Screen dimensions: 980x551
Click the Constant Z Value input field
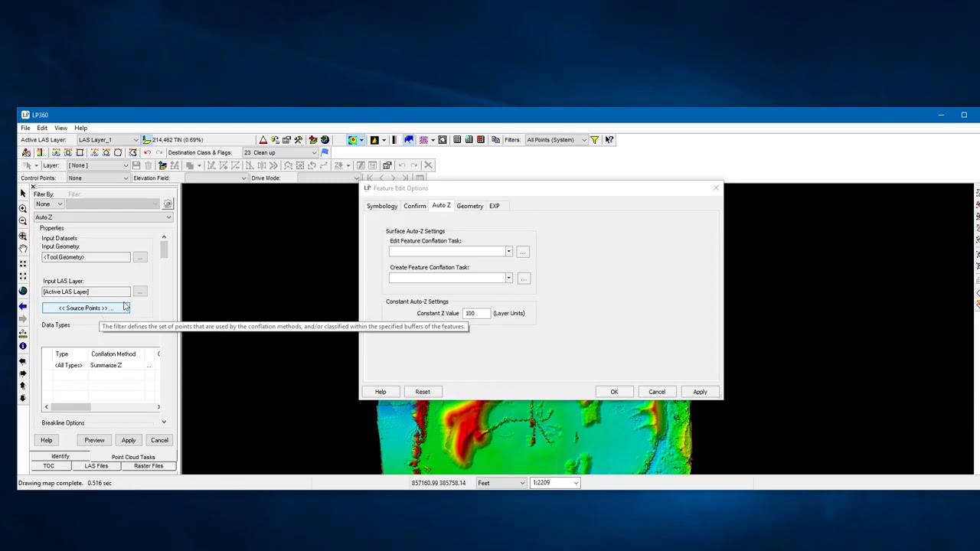(x=475, y=313)
